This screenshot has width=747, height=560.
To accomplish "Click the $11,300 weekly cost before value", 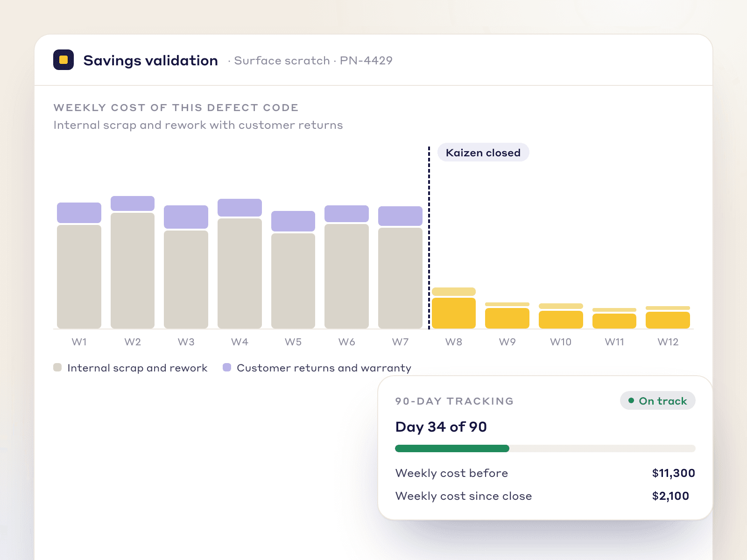I will 674,473.
